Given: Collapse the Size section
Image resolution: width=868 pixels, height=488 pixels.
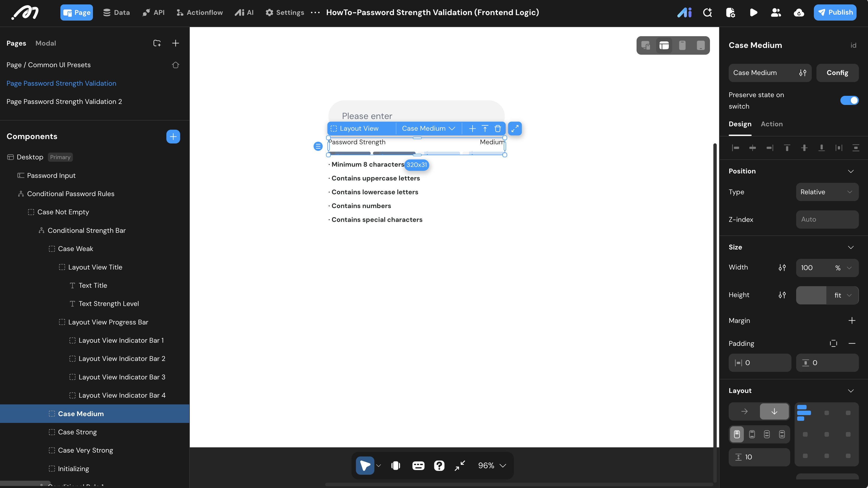Looking at the screenshot, I should coord(851,247).
